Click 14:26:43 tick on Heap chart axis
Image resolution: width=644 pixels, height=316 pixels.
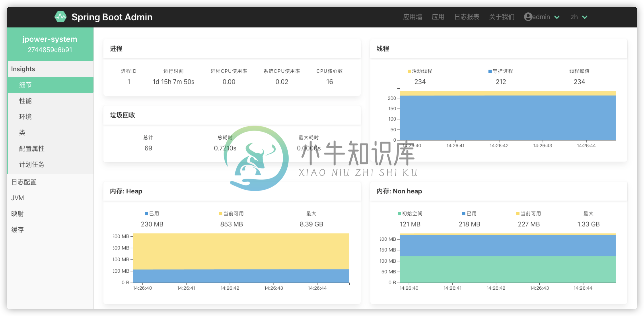pos(273,288)
